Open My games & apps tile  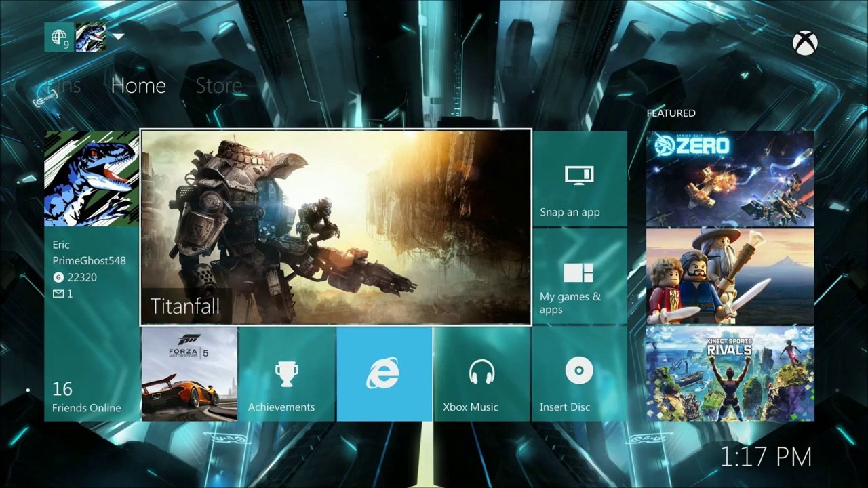tap(579, 277)
